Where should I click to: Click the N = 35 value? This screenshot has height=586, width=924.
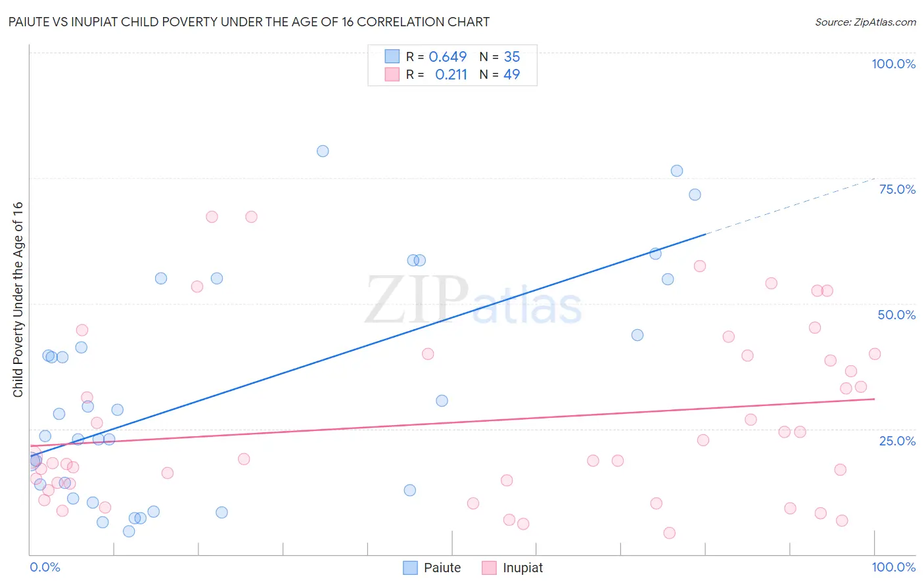pyautogui.click(x=500, y=56)
